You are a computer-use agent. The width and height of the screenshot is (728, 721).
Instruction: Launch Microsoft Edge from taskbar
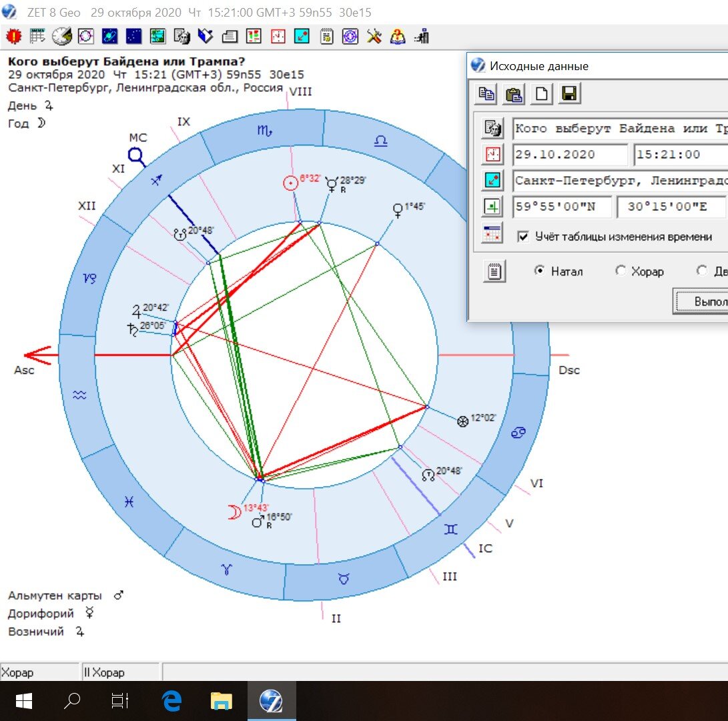coord(171,700)
